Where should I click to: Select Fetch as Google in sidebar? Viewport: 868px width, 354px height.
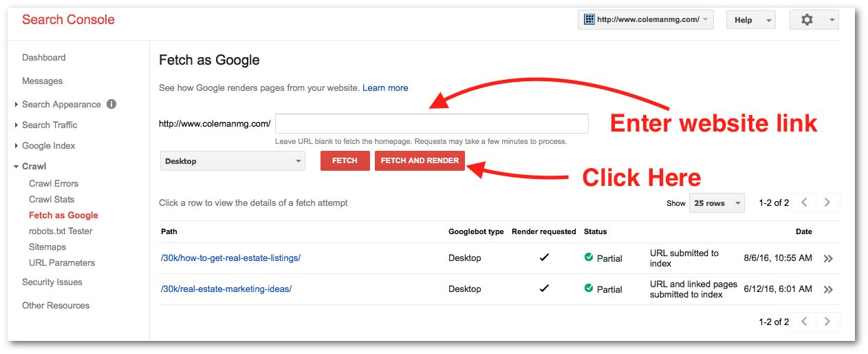(63, 215)
